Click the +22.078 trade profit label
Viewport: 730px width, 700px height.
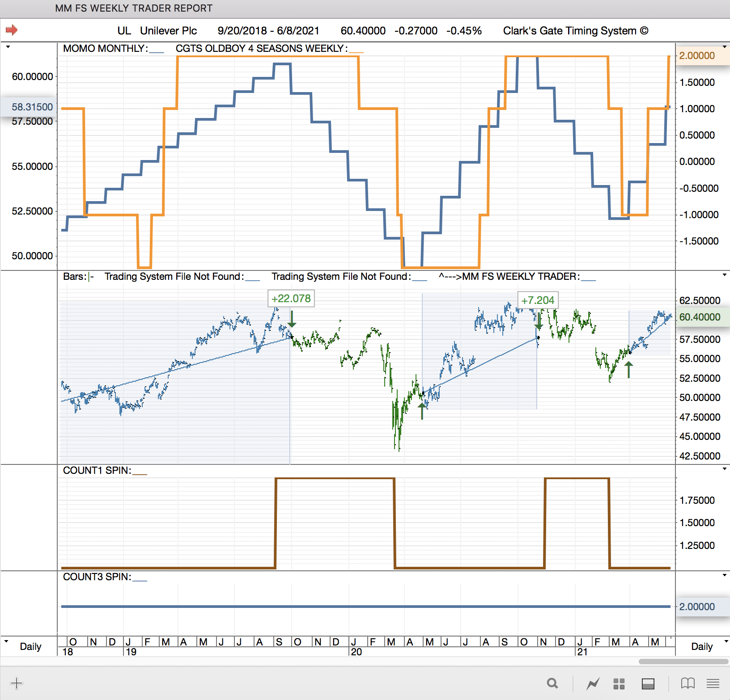click(x=291, y=298)
